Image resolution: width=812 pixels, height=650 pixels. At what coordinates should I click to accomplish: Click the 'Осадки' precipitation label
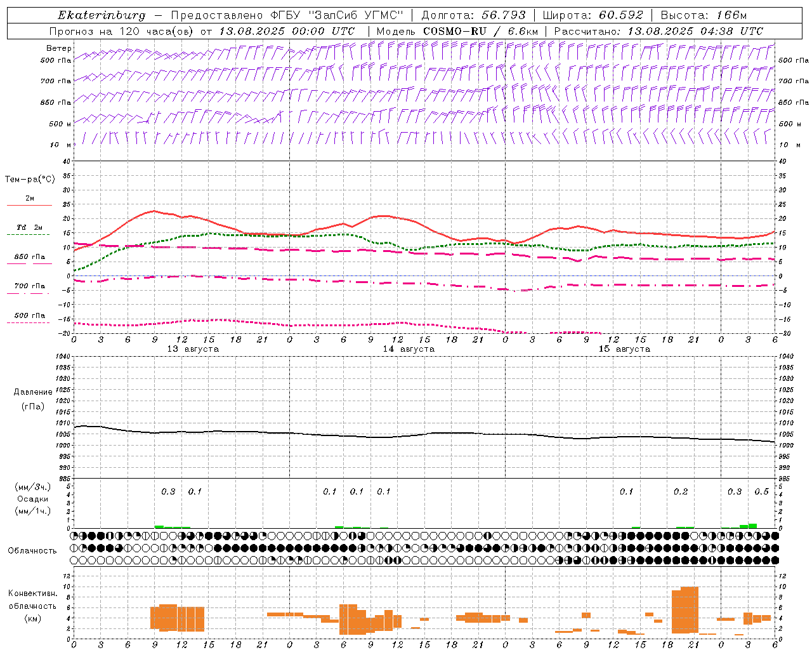coord(33,499)
